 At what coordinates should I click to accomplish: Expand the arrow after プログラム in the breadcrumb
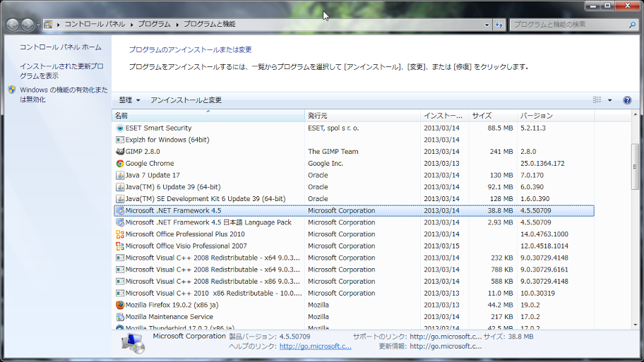[x=177, y=25]
